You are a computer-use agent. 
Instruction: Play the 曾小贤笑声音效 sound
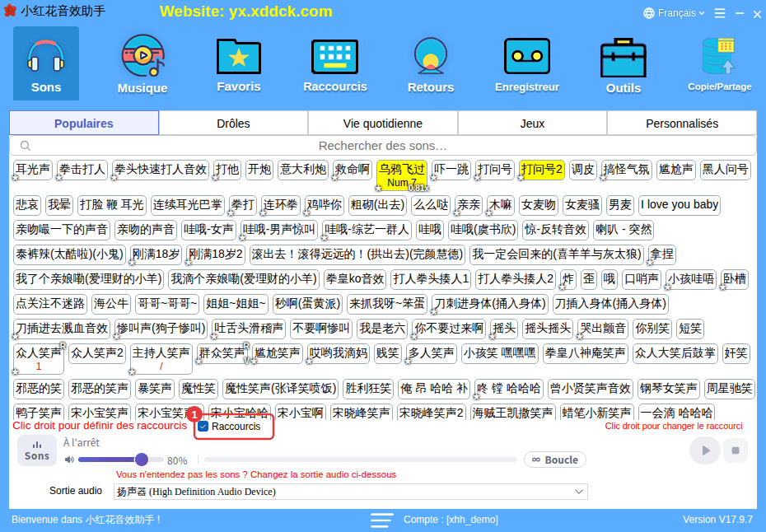(x=590, y=389)
